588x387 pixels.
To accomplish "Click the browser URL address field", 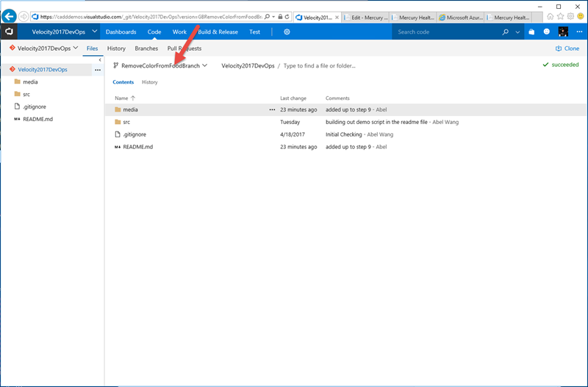I will tap(151, 17).
